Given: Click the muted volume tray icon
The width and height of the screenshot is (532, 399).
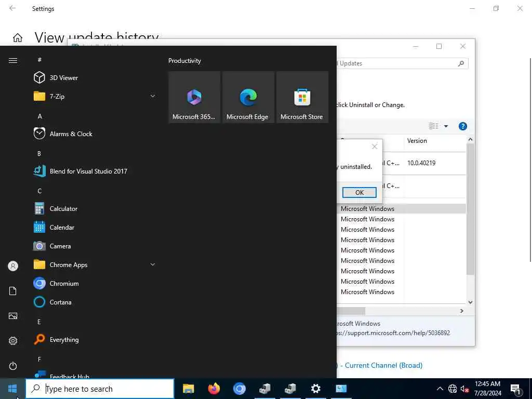Looking at the screenshot, I should (x=464, y=389).
